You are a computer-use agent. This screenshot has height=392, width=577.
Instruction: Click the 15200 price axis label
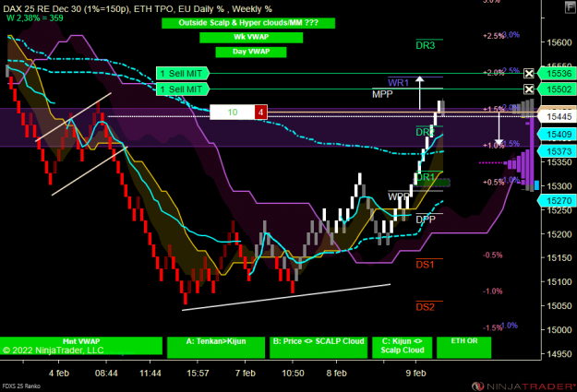[x=559, y=234]
